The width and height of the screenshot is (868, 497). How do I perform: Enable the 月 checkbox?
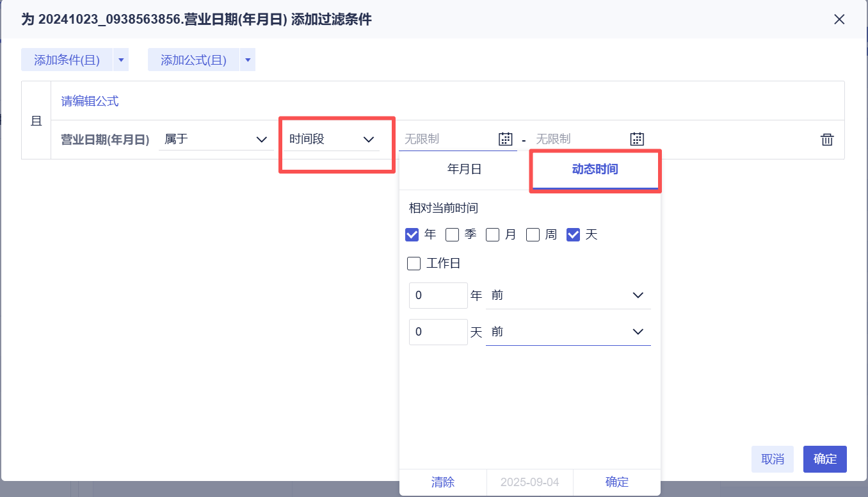[x=492, y=235]
